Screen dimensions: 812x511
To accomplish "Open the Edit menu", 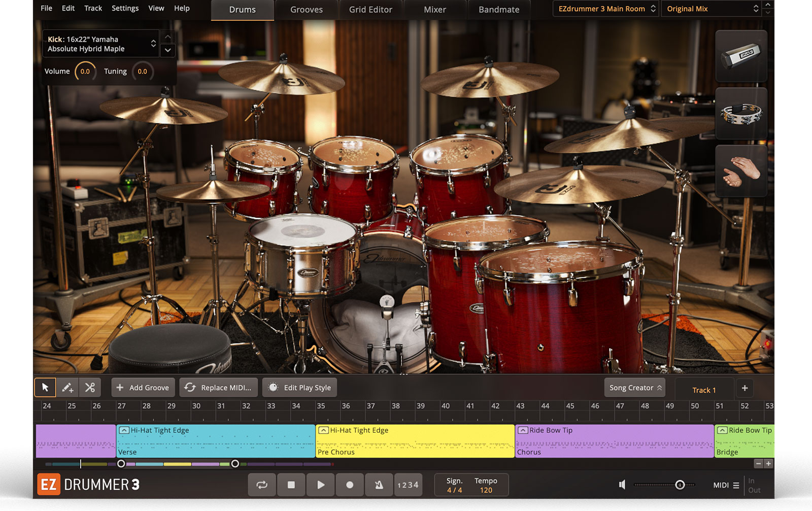I will pos(68,8).
